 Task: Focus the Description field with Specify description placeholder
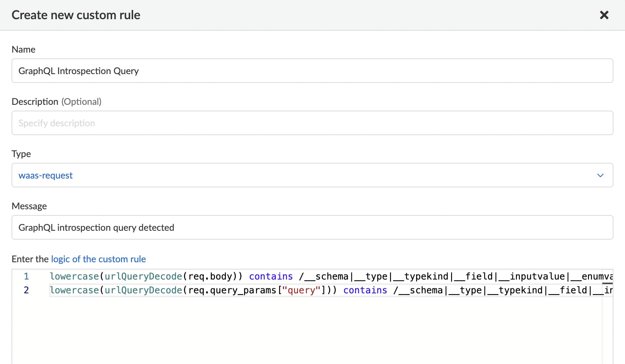(312, 123)
